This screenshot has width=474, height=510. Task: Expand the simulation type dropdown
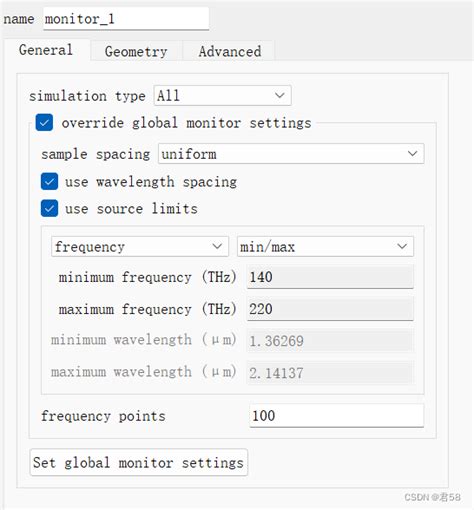(x=222, y=96)
